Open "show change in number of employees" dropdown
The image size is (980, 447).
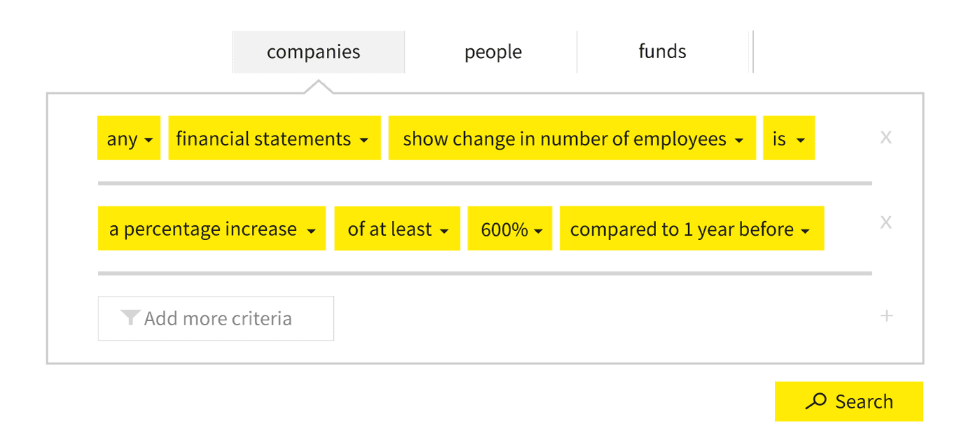pyautogui.click(x=572, y=138)
